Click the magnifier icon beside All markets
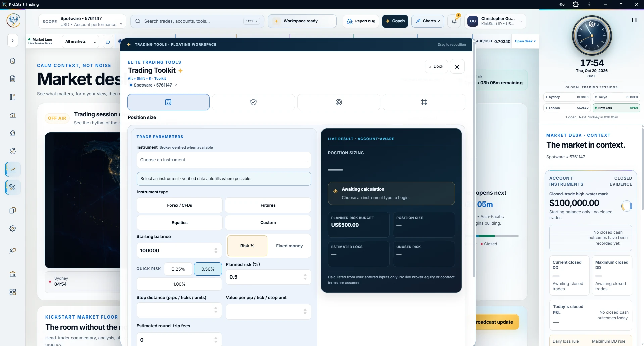Viewport: 644px width, 346px height. pos(108,42)
